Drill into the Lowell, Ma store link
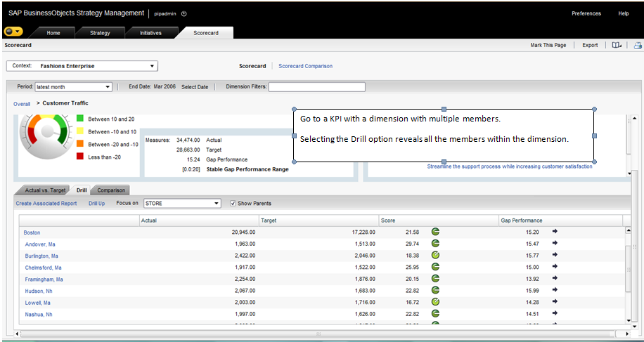The height and width of the screenshot is (342, 644). (38, 303)
